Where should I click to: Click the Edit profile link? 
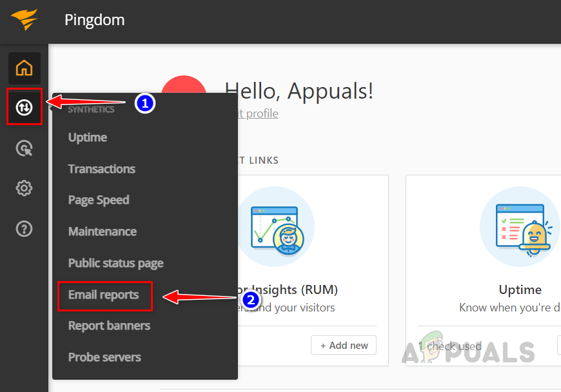(257, 113)
